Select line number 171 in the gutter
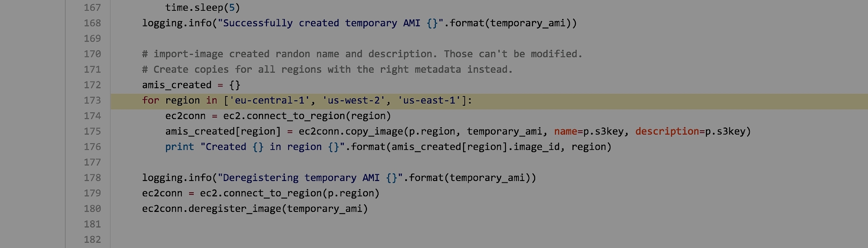Image resolution: width=868 pixels, height=248 pixels. click(x=92, y=69)
